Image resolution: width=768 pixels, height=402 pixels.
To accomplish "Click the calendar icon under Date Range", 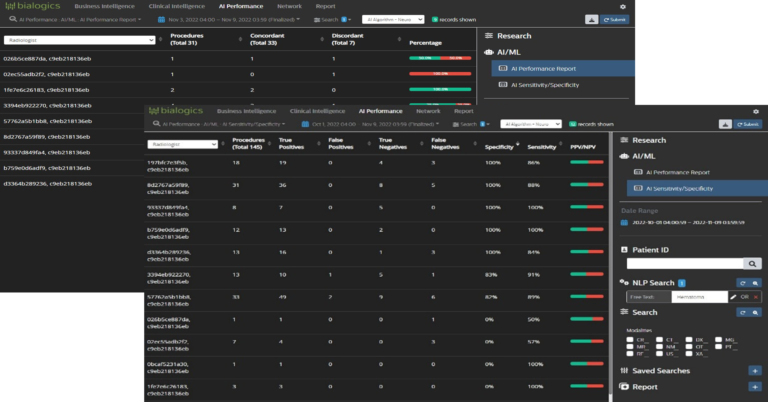I will click(x=624, y=222).
